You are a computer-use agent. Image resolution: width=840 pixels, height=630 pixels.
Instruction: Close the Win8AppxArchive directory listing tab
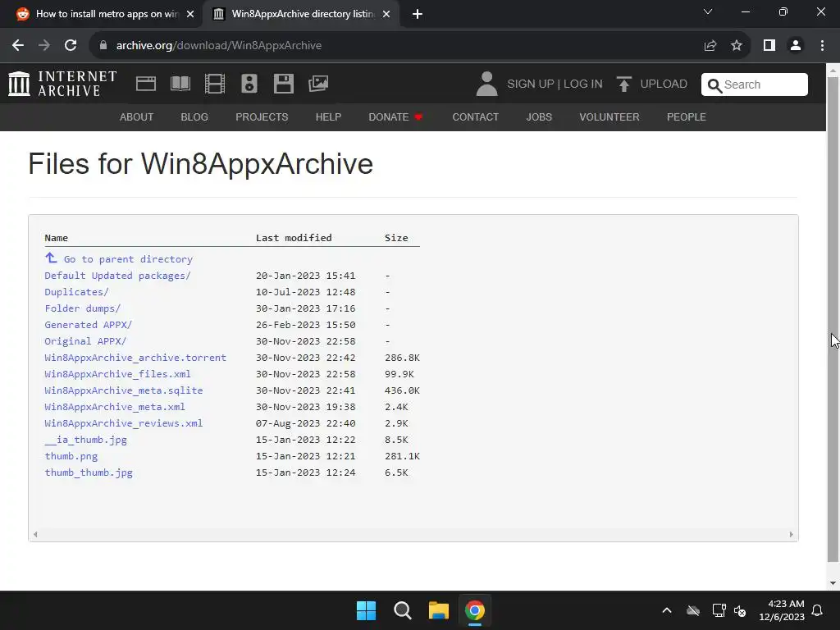click(x=386, y=15)
